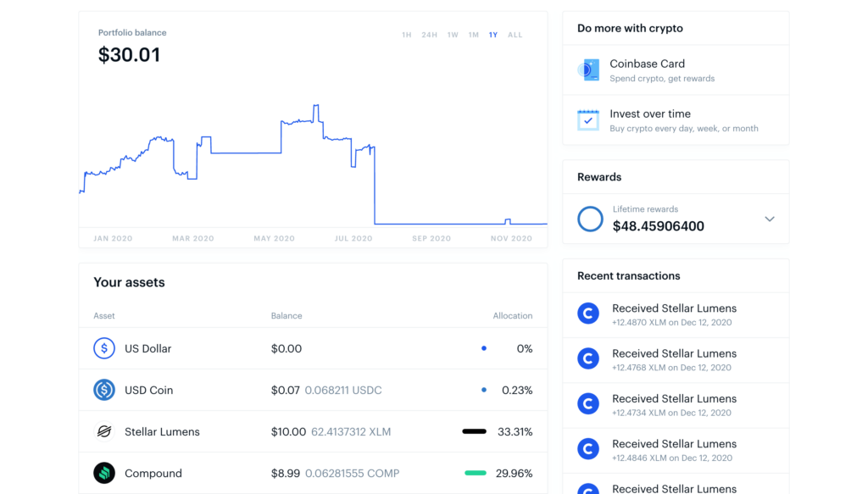The width and height of the screenshot is (868, 494).
Task: Expand the Lifetime rewards chevron
Action: [770, 219]
